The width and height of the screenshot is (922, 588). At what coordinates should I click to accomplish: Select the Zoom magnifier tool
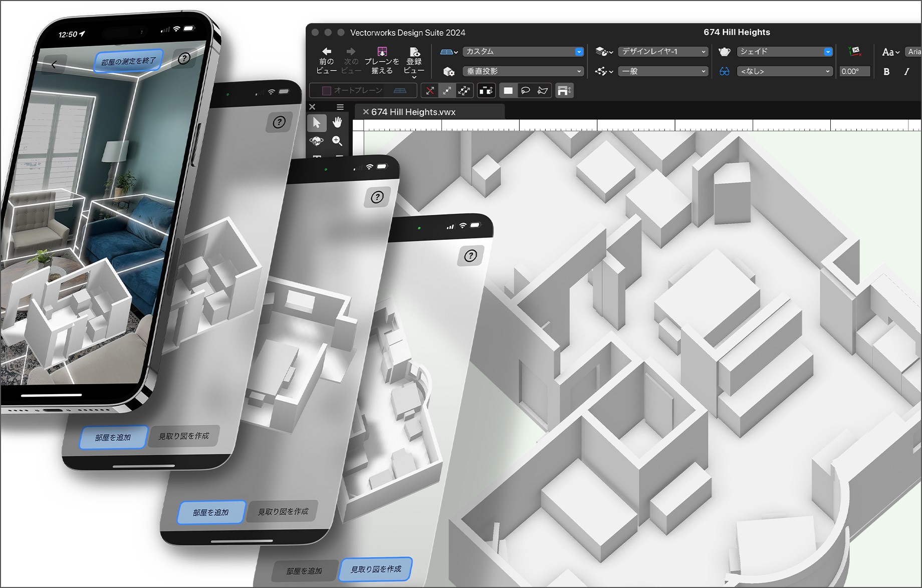[337, 141]
